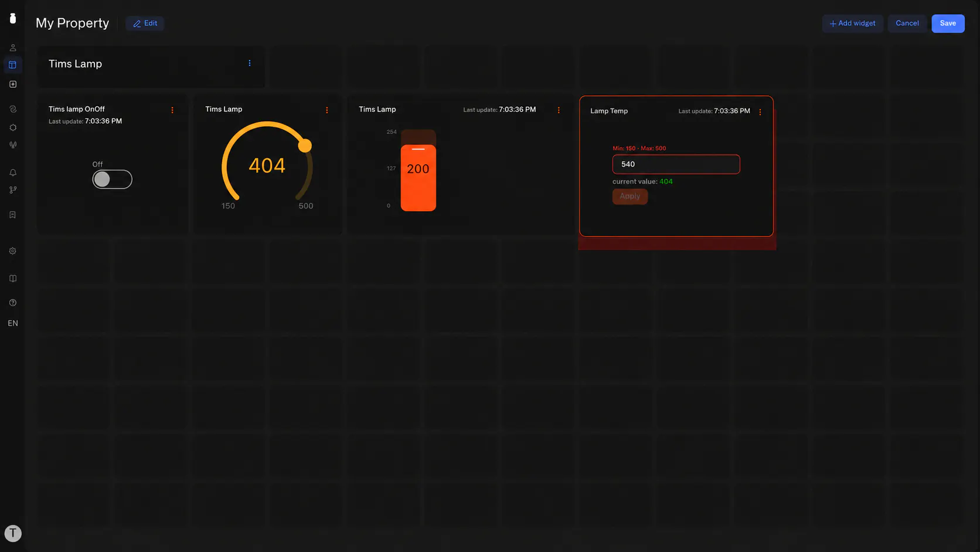Open three-dot menu on Lamp Temp widget

760,112
